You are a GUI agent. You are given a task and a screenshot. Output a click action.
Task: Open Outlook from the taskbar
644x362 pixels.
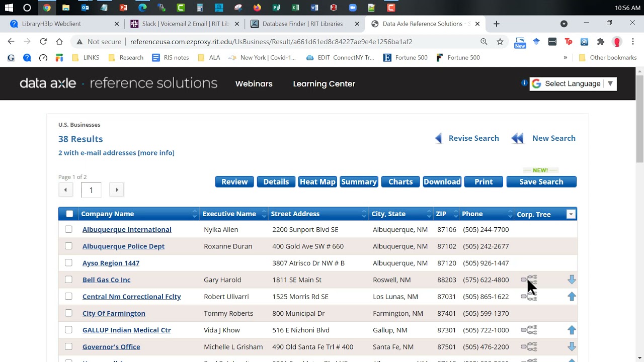[85, 8]
